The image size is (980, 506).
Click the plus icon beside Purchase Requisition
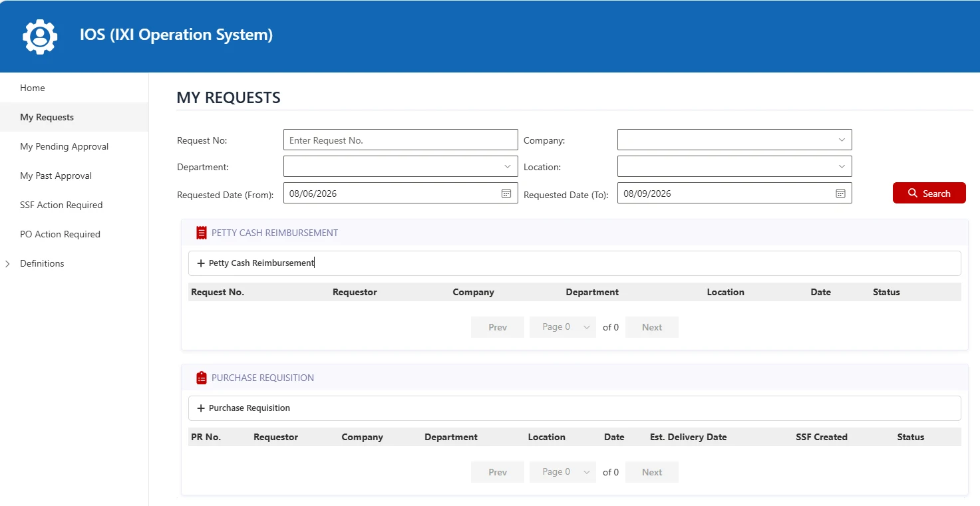pyautogui.click(x=201, y=408)
